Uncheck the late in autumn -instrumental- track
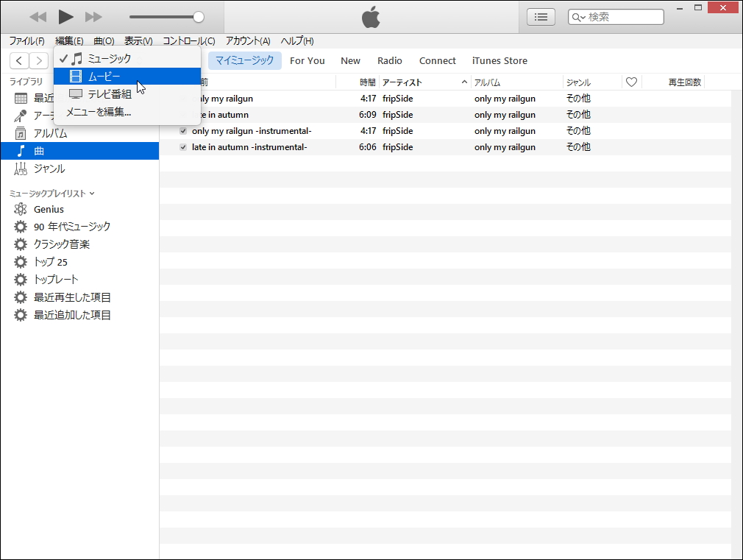The height and width of the screenshot is (560, 743). pos(182,146)
